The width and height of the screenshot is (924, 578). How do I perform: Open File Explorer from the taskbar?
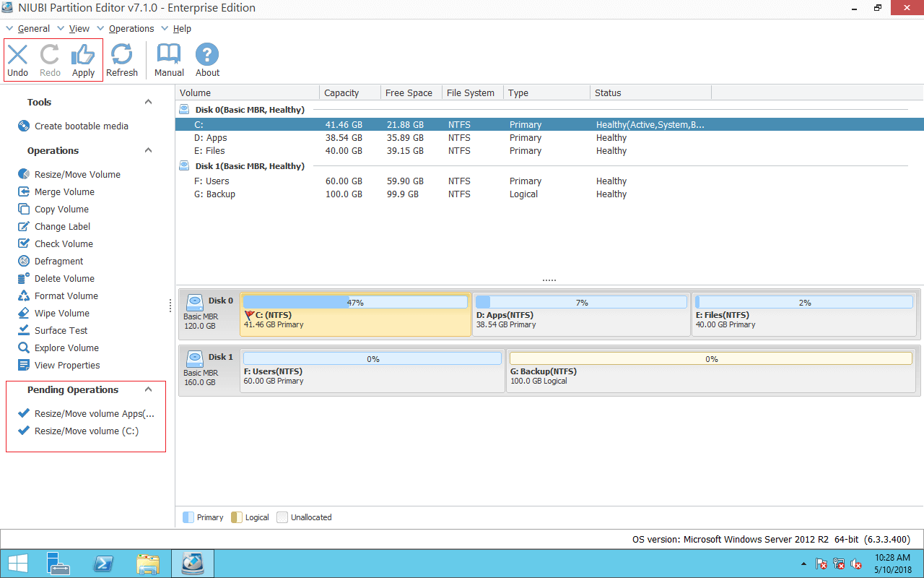click(x=148, y=564)
